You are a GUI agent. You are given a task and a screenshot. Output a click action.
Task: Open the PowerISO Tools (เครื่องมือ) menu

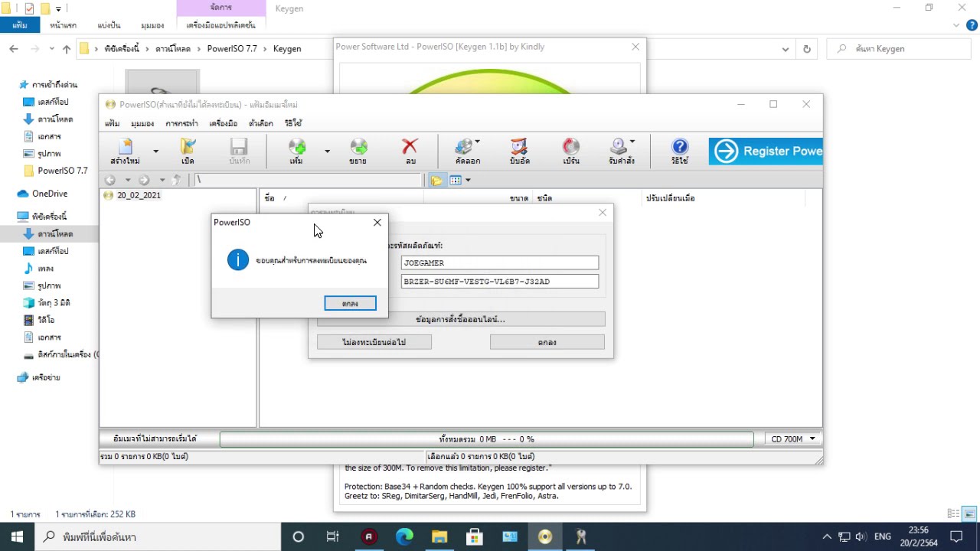point(223,123)
